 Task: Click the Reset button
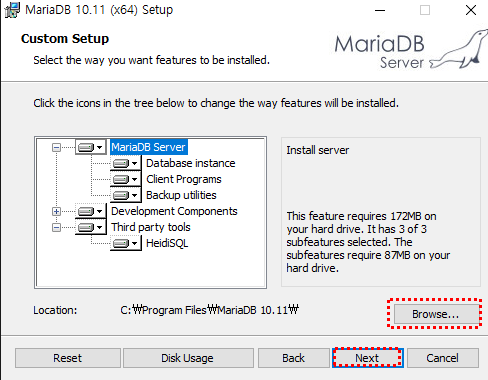[68, 358]
